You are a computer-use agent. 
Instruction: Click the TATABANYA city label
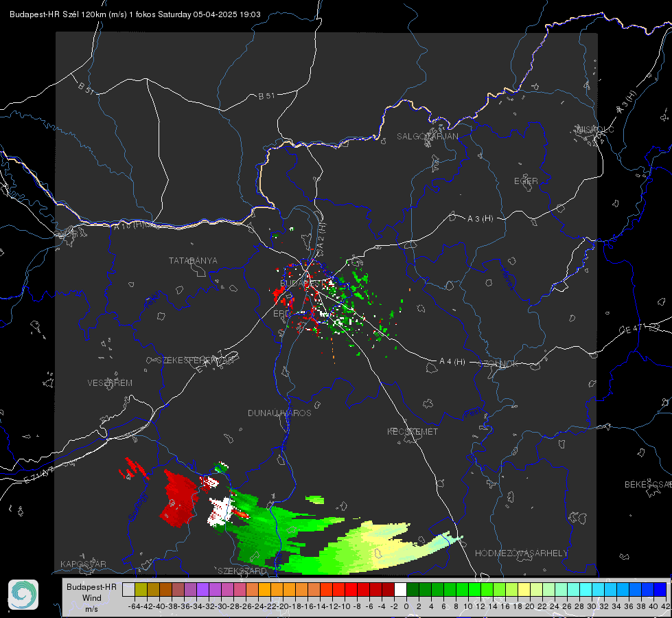(x=193, y=260)
